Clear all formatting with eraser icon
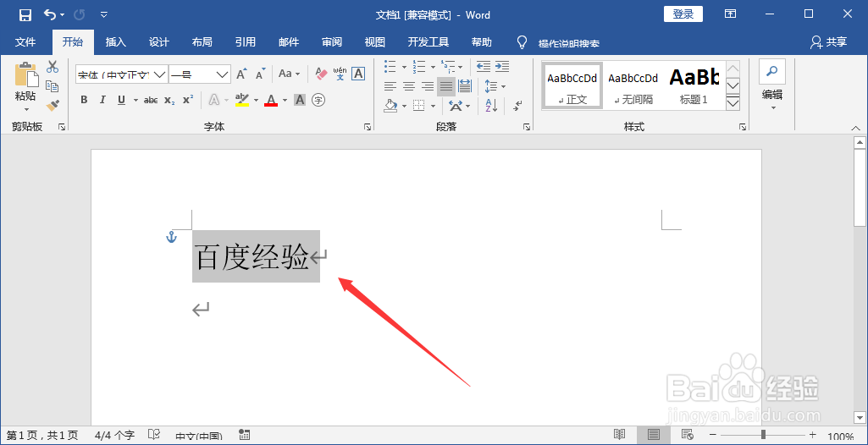The image size is (868, 445). 321,74
